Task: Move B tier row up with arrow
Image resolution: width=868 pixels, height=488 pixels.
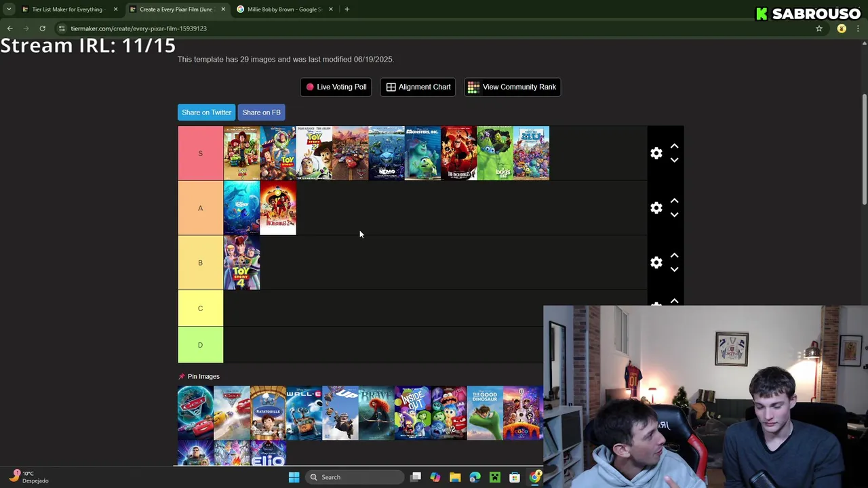Action: [x=674, y=256]
